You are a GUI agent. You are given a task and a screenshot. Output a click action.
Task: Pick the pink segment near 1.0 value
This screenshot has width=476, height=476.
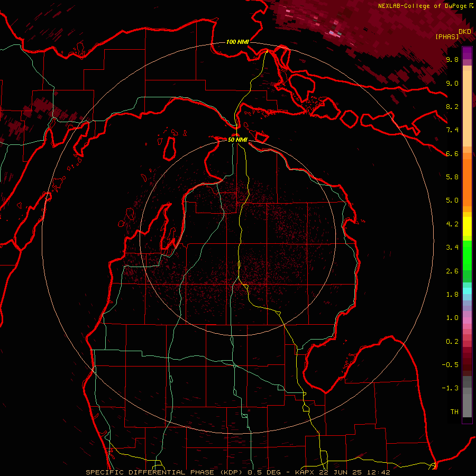coord(467,321)
